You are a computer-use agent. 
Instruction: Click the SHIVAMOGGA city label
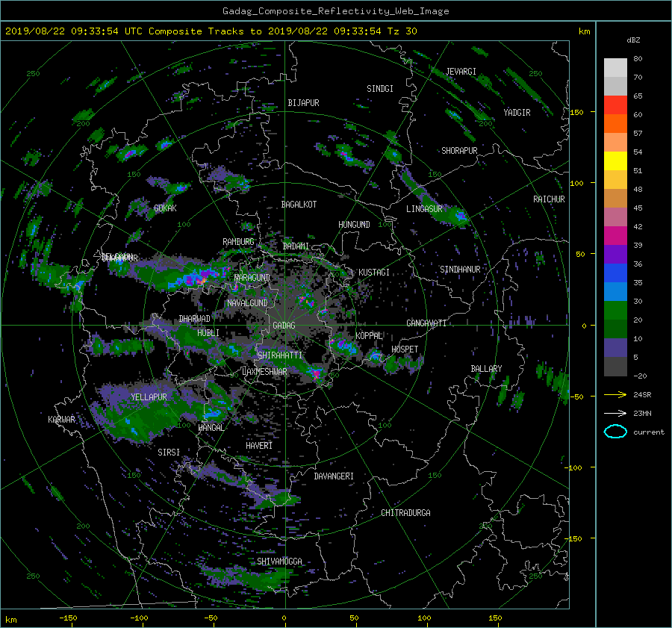tap(279, 561)
